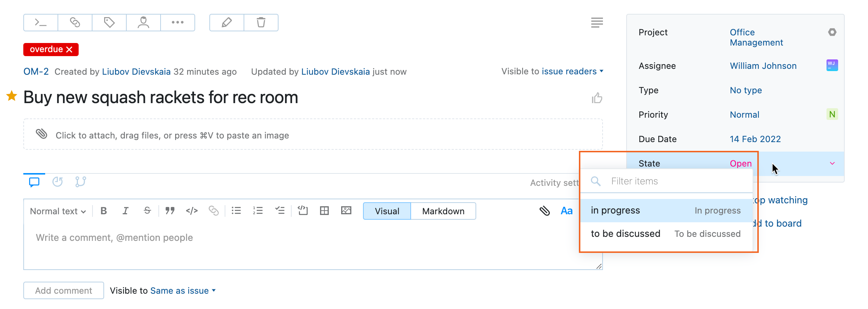Open Same as issue visibility dropdown

click(x=183, y=291)
